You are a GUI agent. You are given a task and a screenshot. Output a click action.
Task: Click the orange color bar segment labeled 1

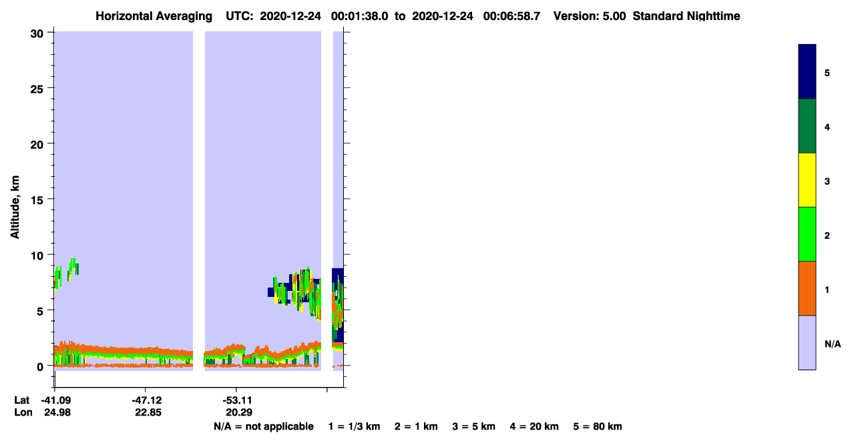pyautogui.click(x=807, y=288)
